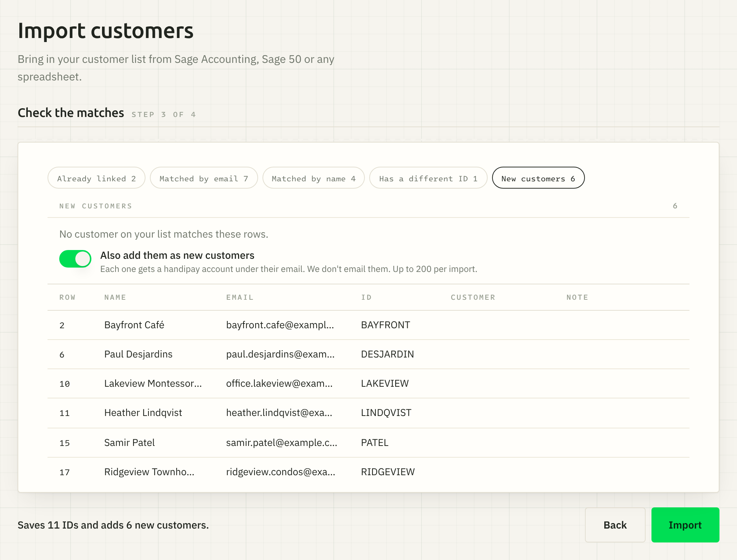Click the 'ridgeview.condos@exa...' email cell
This screenshot has width=737, height=560.
tap(280, 472)
